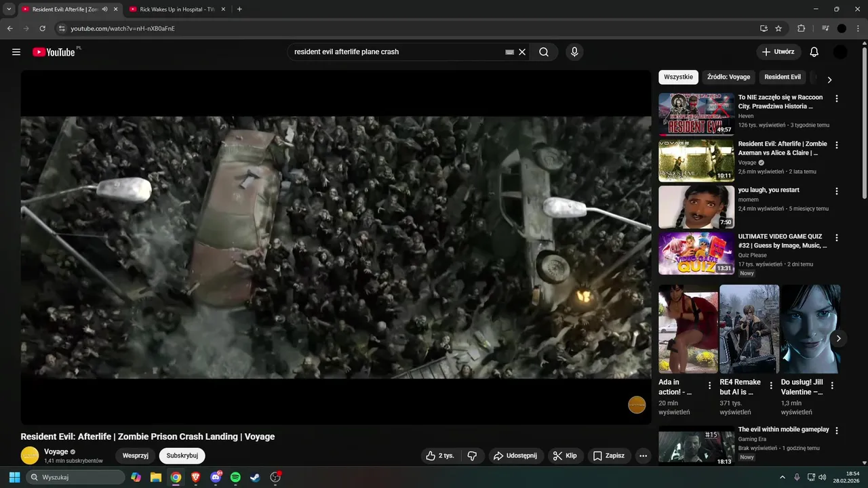Open options for 'Ada in action!' short

(710, 386)
